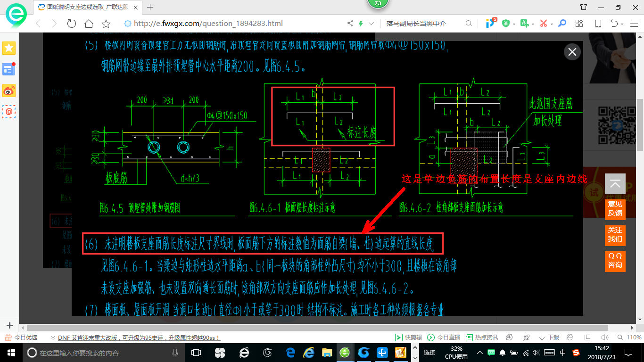Screen dimensions: 644x362
Task: Select the red scissors screenshot tool
Action: pos(543,24)
